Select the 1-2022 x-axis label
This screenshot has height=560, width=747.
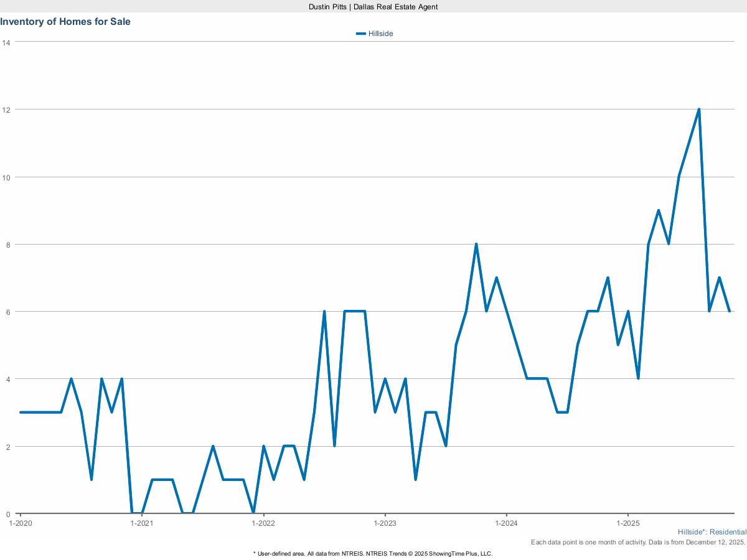coord(263,523)
